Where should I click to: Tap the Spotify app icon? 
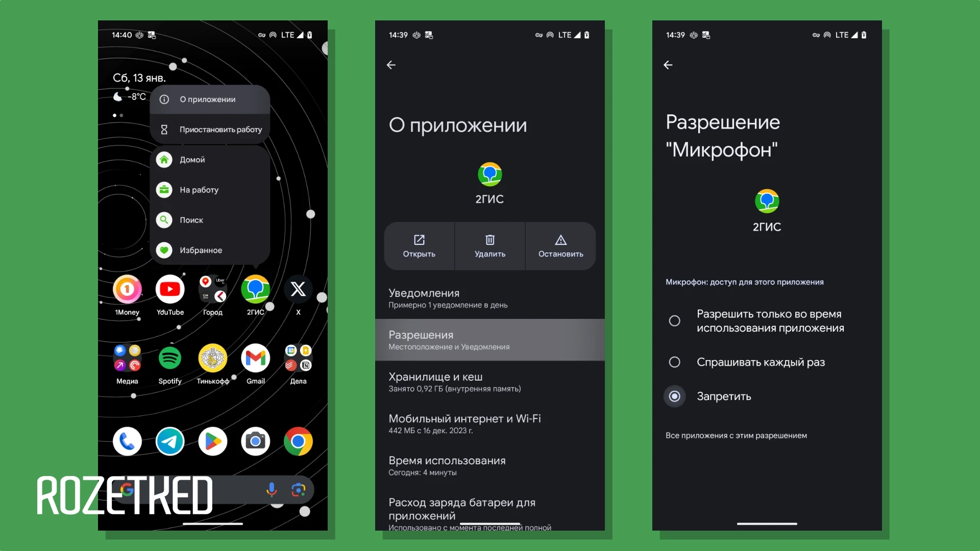(x=170, y=359)
